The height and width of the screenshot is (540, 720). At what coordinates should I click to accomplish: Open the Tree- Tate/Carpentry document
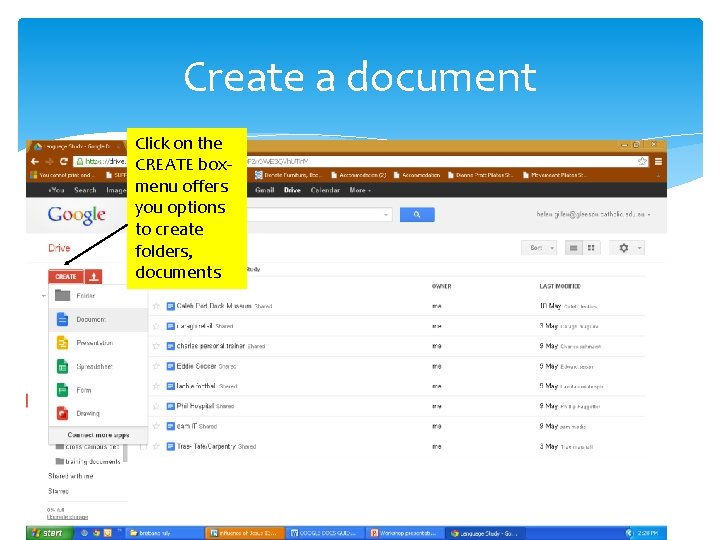click(206, 446)
